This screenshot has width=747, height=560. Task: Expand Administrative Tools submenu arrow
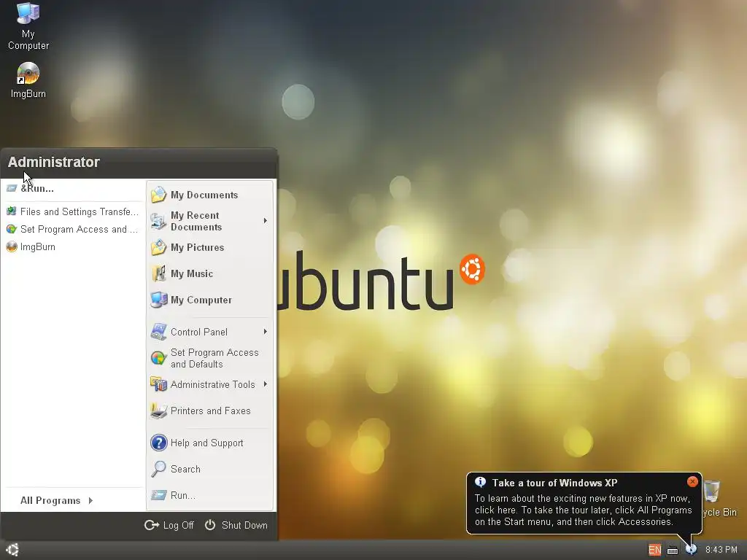coord(266,384)
